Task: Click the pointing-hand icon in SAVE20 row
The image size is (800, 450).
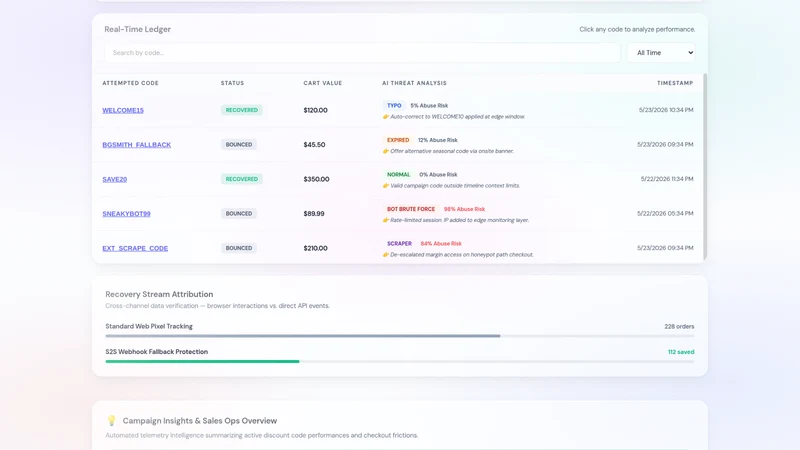Action: pyautogui.click(x=386, y=186)
